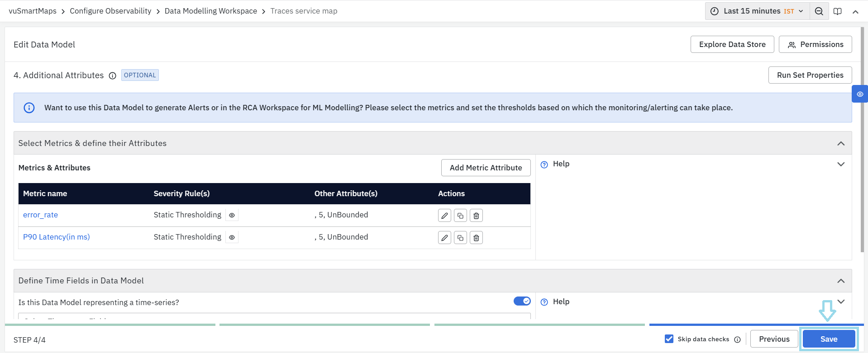Save the data model

(x=829, y=339)
